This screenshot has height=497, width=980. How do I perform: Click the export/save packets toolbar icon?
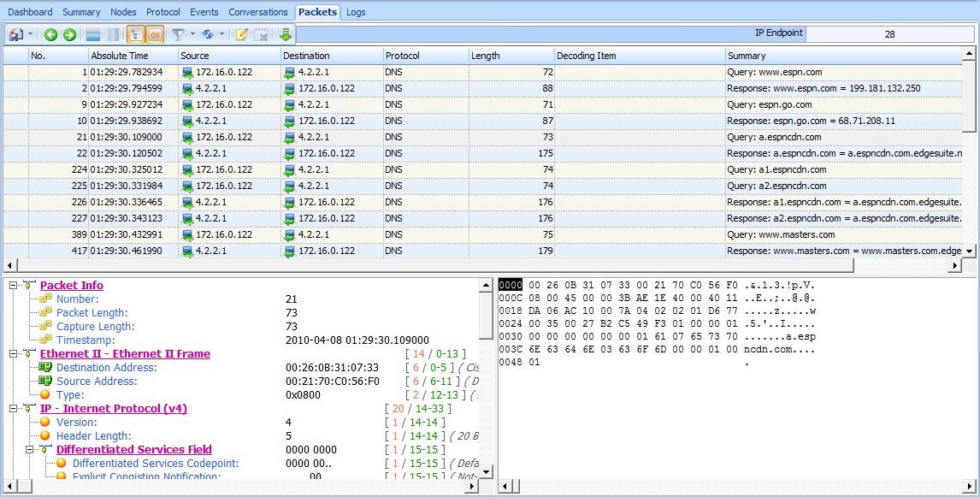tap(15, 35)
